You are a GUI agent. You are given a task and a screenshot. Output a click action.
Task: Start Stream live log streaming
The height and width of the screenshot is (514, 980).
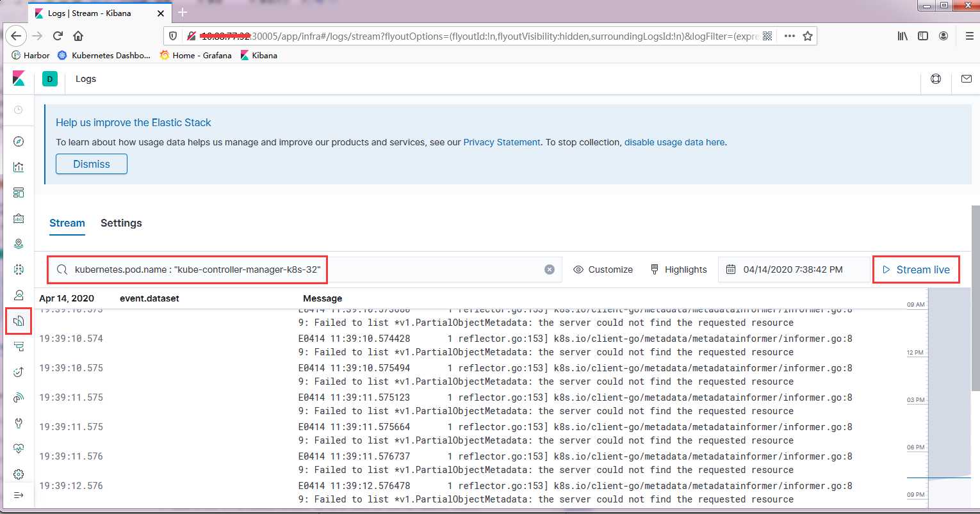click(x=916, y=269)
